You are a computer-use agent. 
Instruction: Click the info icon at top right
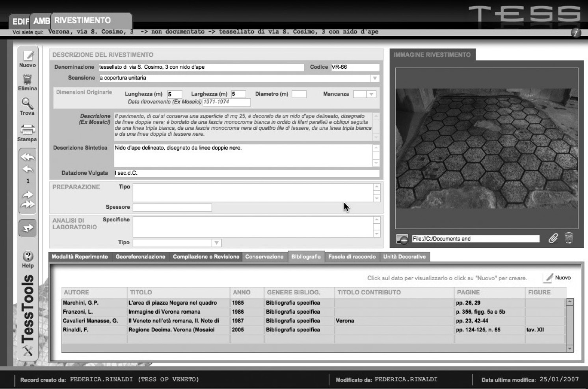576,32
